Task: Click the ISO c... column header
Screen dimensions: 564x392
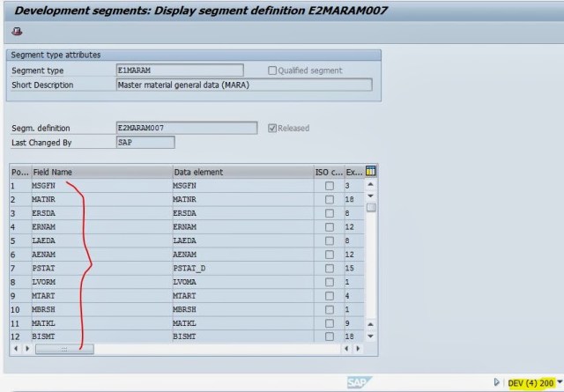Action: click(x=329, y=172)
